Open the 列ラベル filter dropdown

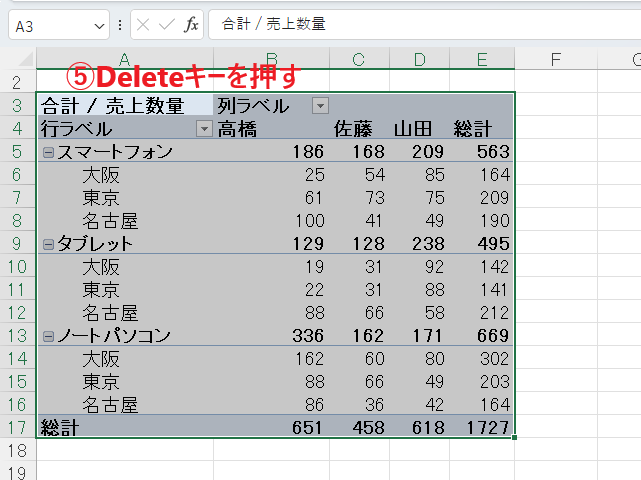tap(320, 106)
